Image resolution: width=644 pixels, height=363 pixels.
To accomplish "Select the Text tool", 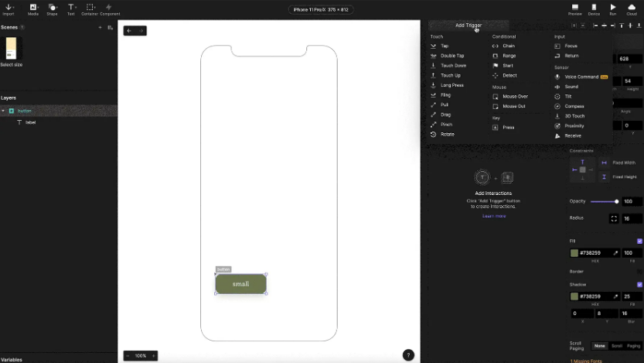I will (x=71, y=9).
